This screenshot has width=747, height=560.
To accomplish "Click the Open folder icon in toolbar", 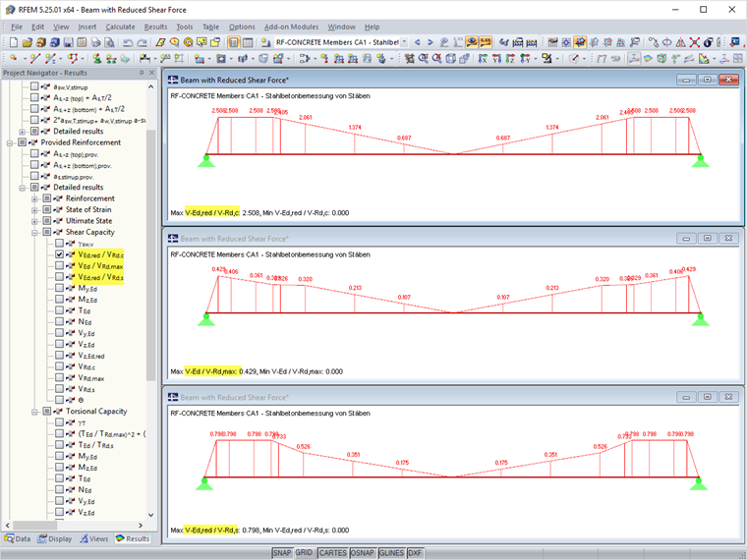I will pos(28,42).
